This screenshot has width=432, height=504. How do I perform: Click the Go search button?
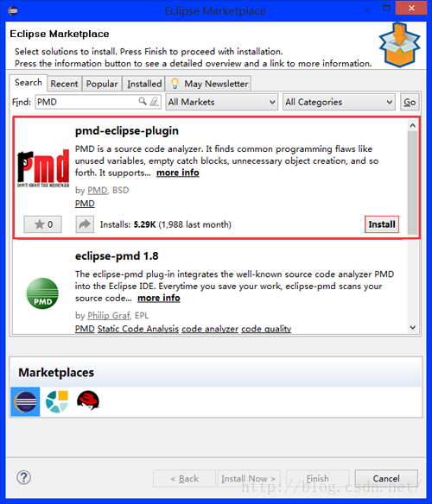(x=410, y=102)
